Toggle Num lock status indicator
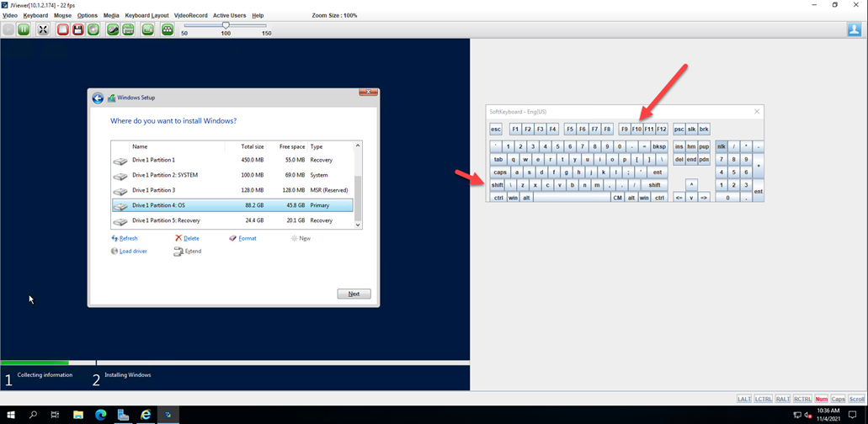The image size is (868, 424). click(x=822, y=399)
